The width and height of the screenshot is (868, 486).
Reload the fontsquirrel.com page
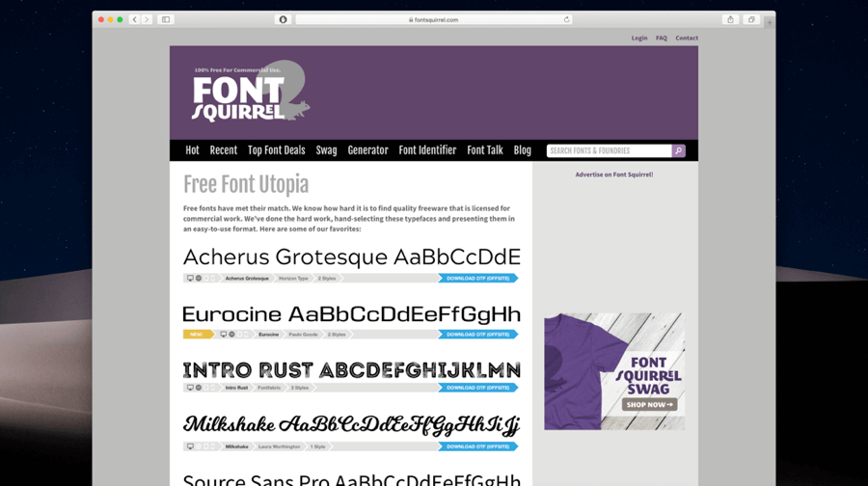click(566, 19)
